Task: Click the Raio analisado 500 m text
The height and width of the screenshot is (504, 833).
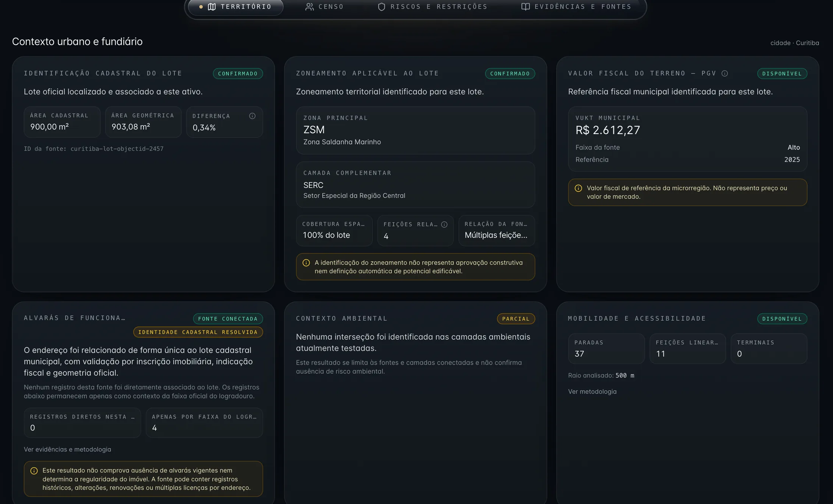Action: point(601,376)
